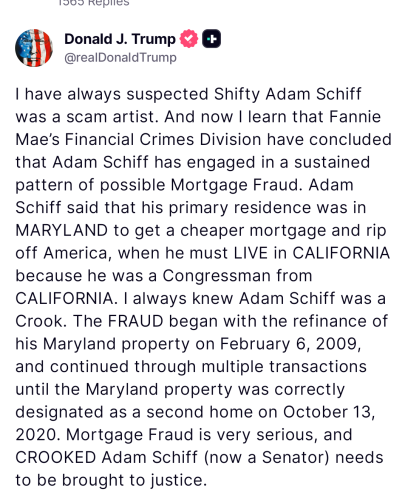408x500 pixels.
Task: Open the 1565 Replies count
Action: pos(94,3)
